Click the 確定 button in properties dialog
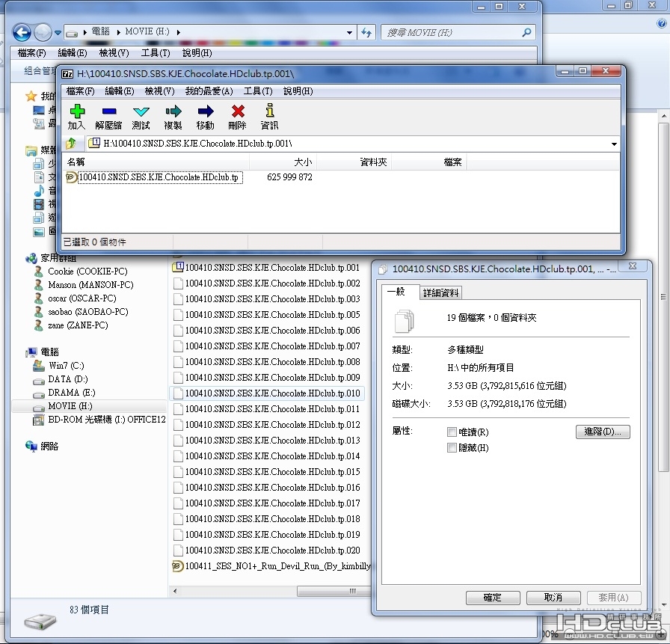The width and height of the screenshot is (670, 644). click(493, 598)
